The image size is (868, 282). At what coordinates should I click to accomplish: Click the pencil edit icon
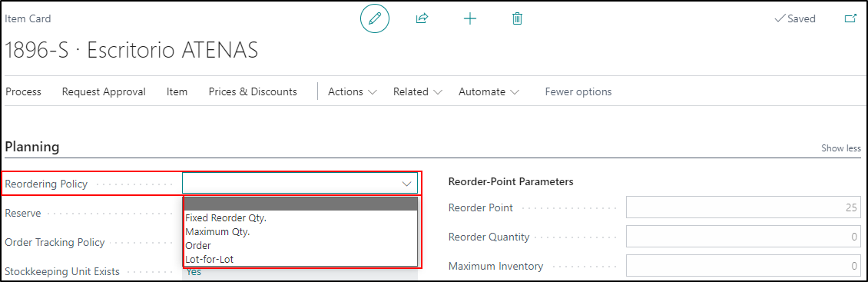point(375,19)
